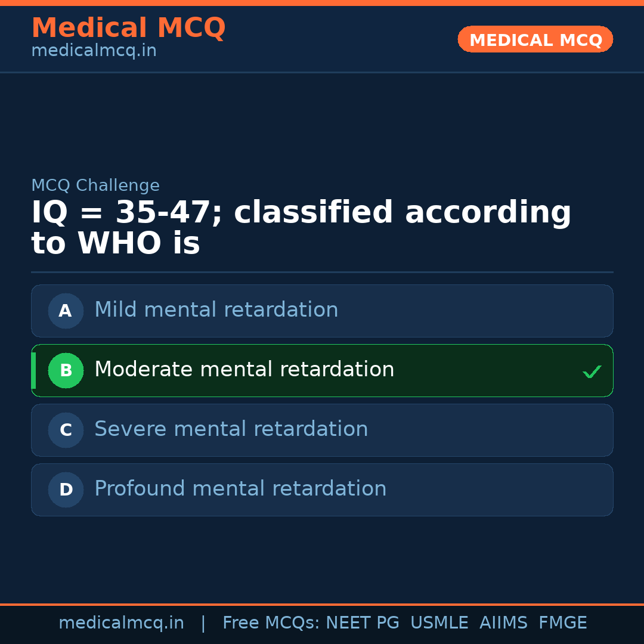644x644 pixels.
Task: Click the separator bar in the footer
Action: coord(203,623)
